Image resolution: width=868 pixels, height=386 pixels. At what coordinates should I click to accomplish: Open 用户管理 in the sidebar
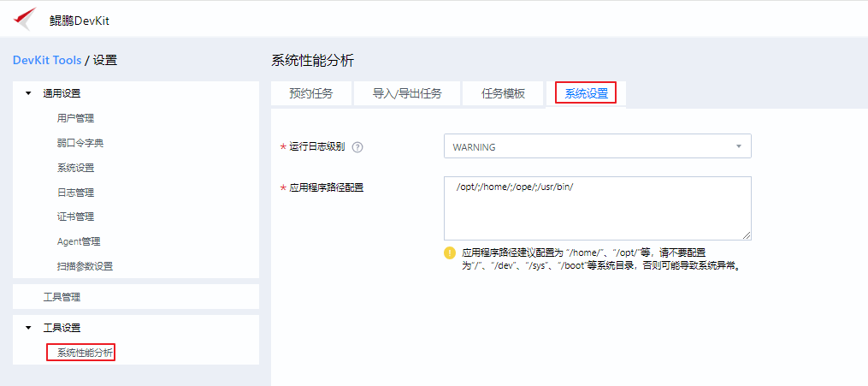(75, 118)
